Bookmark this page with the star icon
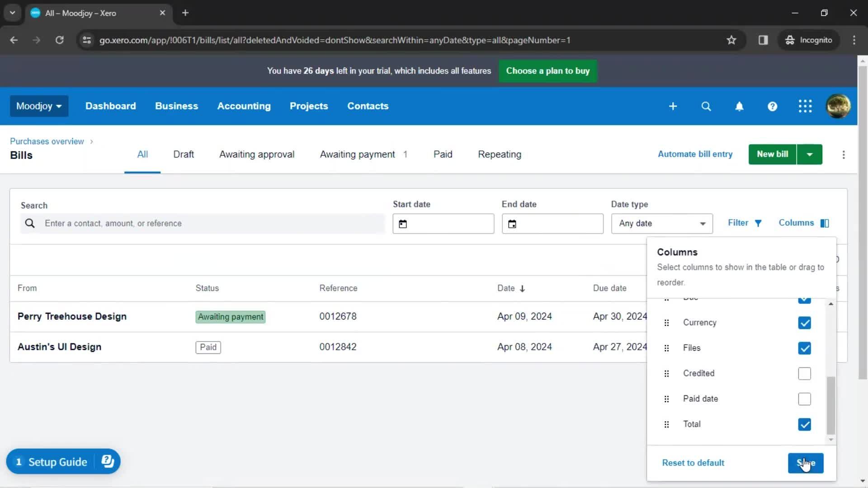 [x=731, y=40]
